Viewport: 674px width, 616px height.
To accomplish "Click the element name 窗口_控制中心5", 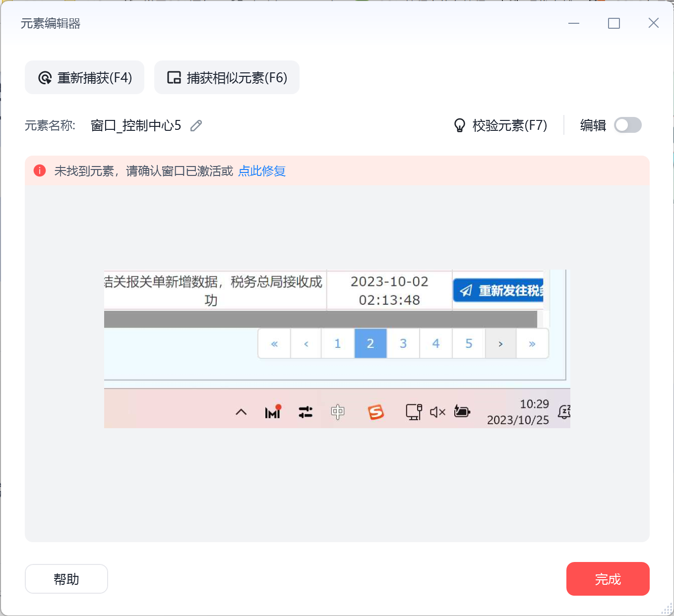I will tap(136, 126).
